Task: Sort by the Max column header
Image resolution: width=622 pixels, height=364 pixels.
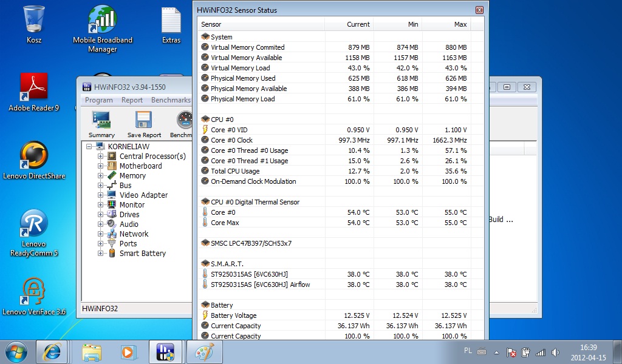Action: (x=446, y=24)
